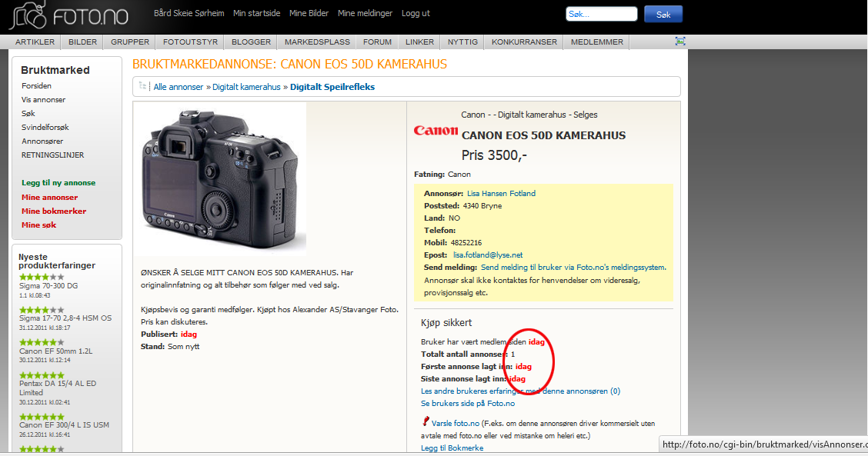Image resolution: width=868 pixels, height=456 pixels.
Task: Open the KONKURRANSER menu
Action: tap(524, 42)
